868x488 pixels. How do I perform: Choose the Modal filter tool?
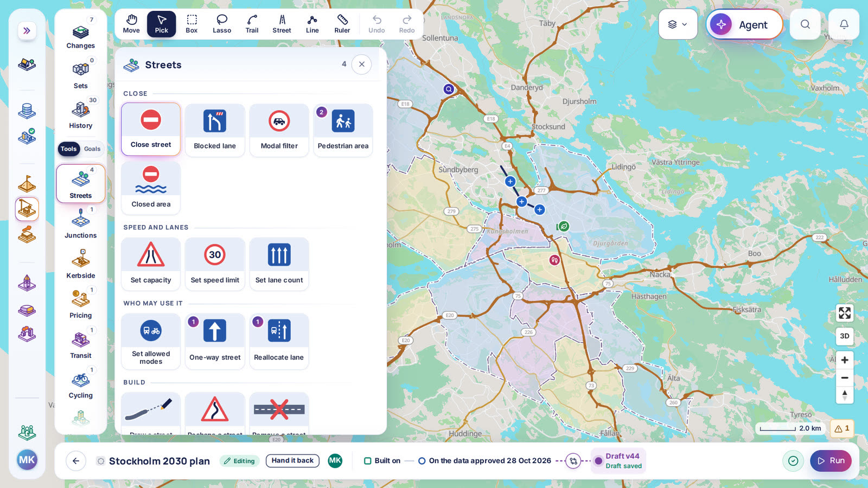[279, 130]
